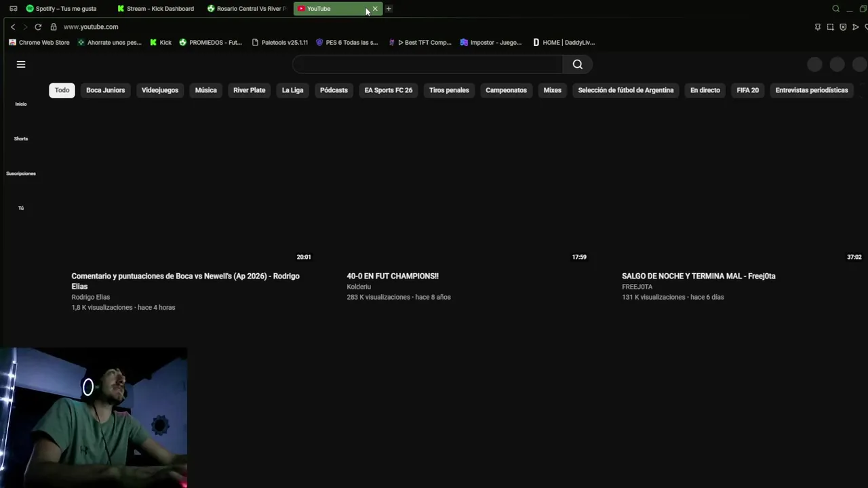Screen dimensions: 868x488
Task: Select the La Liga filter chip
Action: point(293,90)
